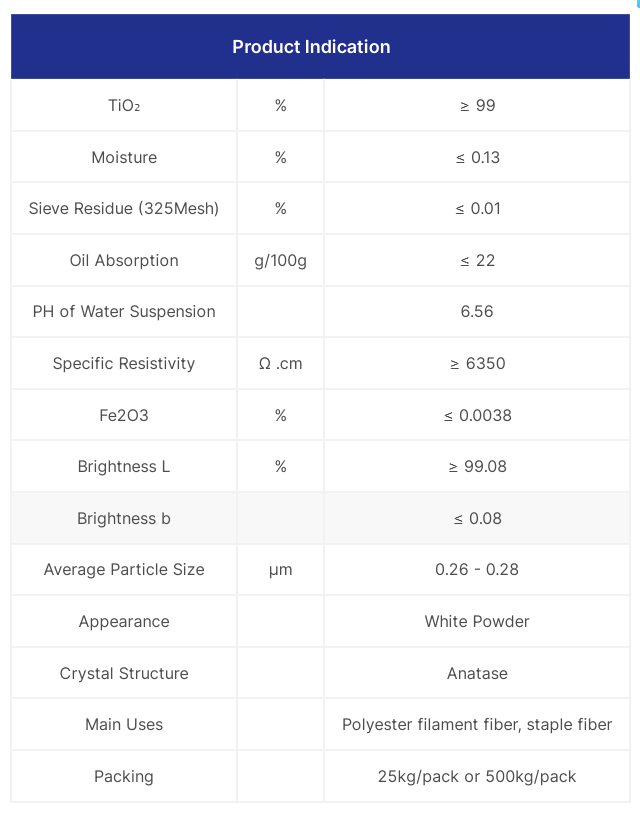Select the Ω .cm unit cell

(280, 363)
